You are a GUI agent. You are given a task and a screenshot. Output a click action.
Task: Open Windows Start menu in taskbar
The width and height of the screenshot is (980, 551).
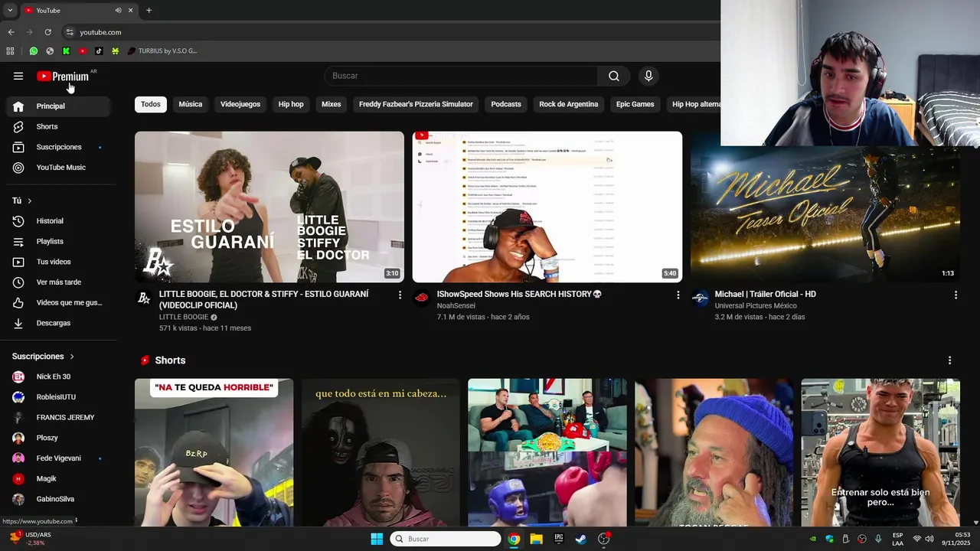pos(377,539)
